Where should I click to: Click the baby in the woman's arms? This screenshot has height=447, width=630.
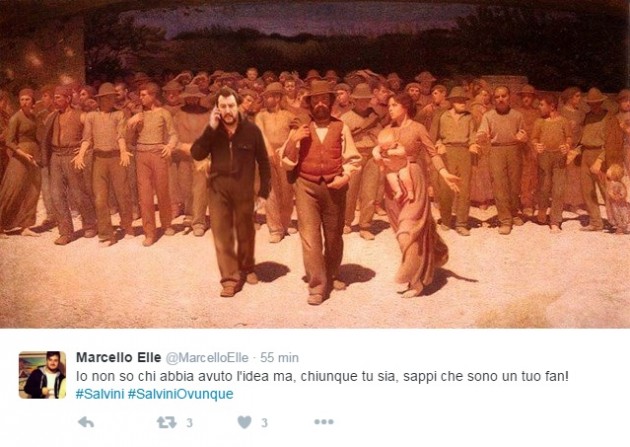pos(393,161)
